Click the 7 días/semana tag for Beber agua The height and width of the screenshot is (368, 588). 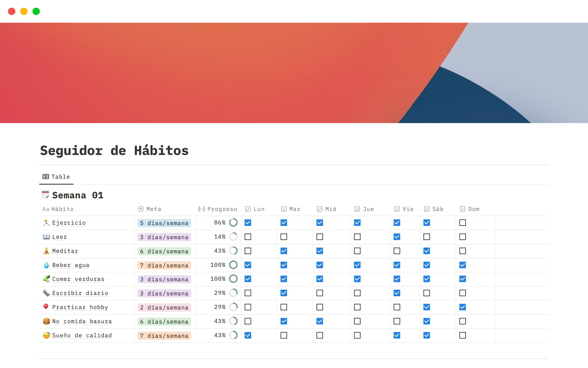click(x=164, y=265)
